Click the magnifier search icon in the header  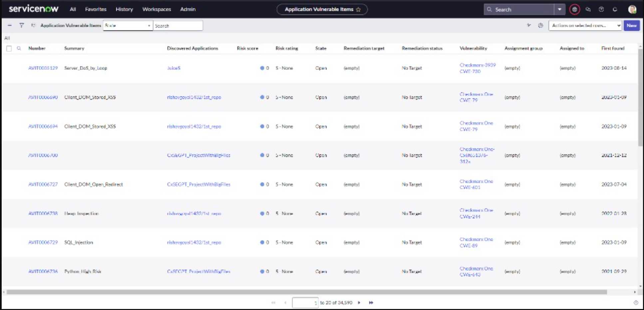[x=489, y=9]
